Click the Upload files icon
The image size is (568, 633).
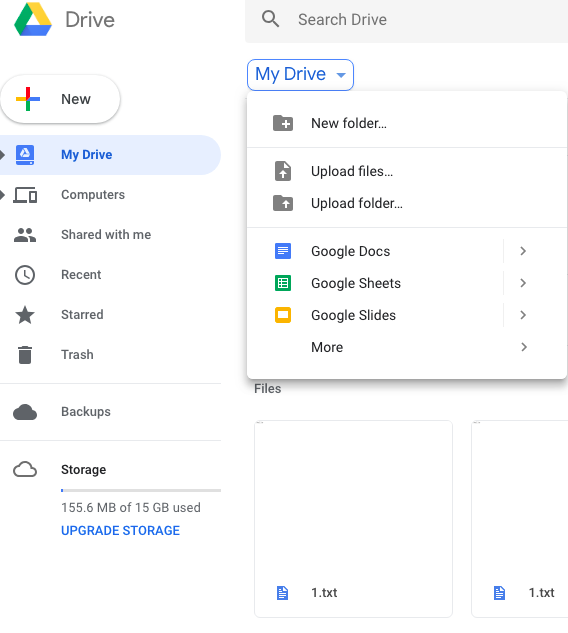pyautogui.click(x=283, y=171)
